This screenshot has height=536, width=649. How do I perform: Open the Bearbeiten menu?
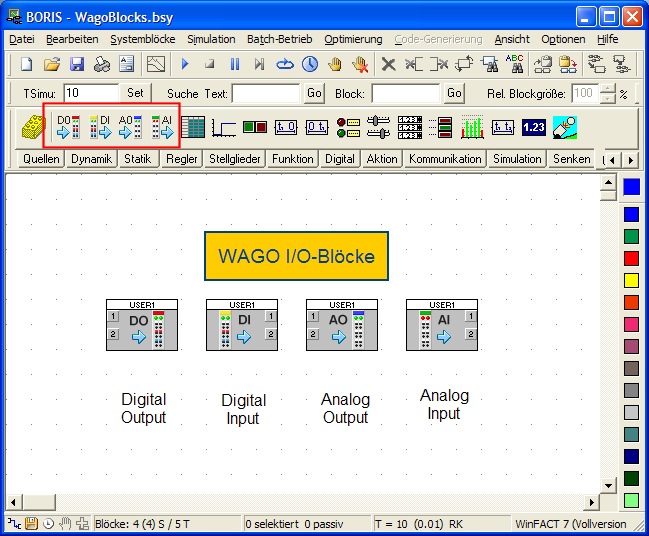(72, 39)
